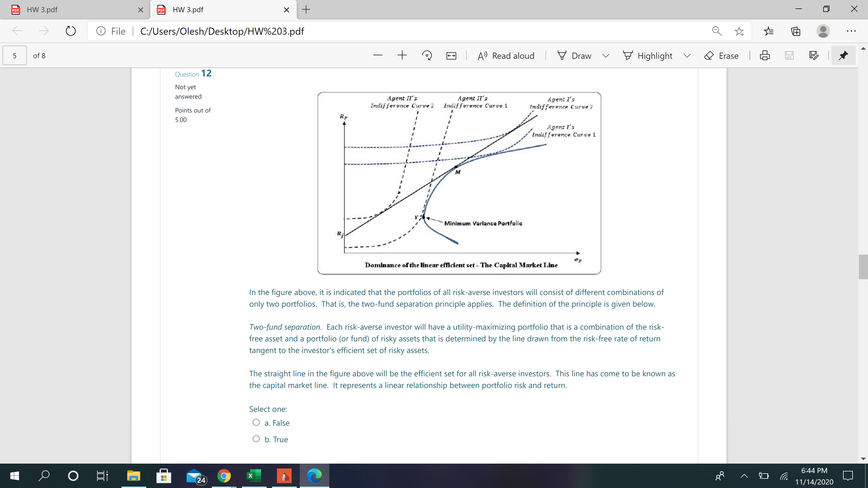The width and height of the screenshot is (868, 488).
Task: Select answer option b. True
Action: click(256, 439)
